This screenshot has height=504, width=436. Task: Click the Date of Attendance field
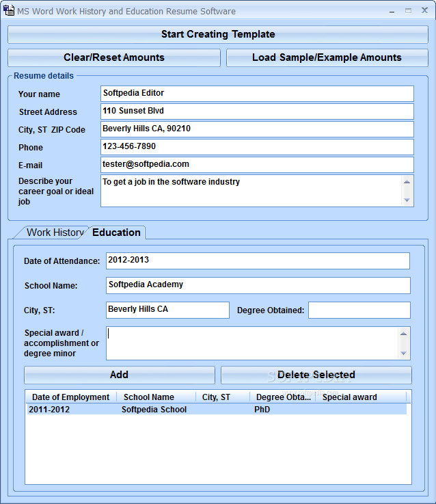[258, 261]
